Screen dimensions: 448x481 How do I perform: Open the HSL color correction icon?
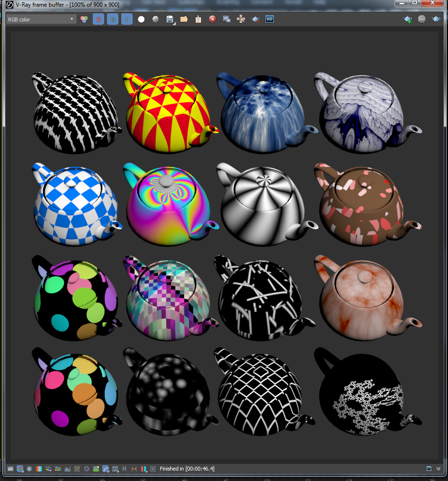pos(49,469)
